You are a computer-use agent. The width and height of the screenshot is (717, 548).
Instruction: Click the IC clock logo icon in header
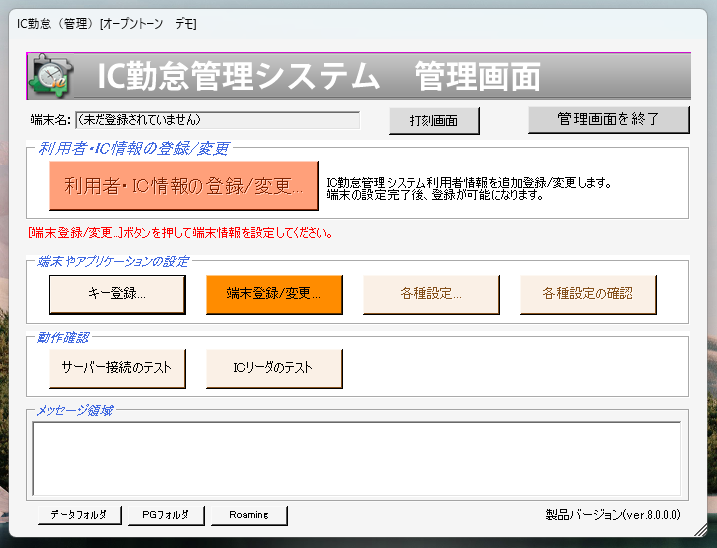(51, 76)
